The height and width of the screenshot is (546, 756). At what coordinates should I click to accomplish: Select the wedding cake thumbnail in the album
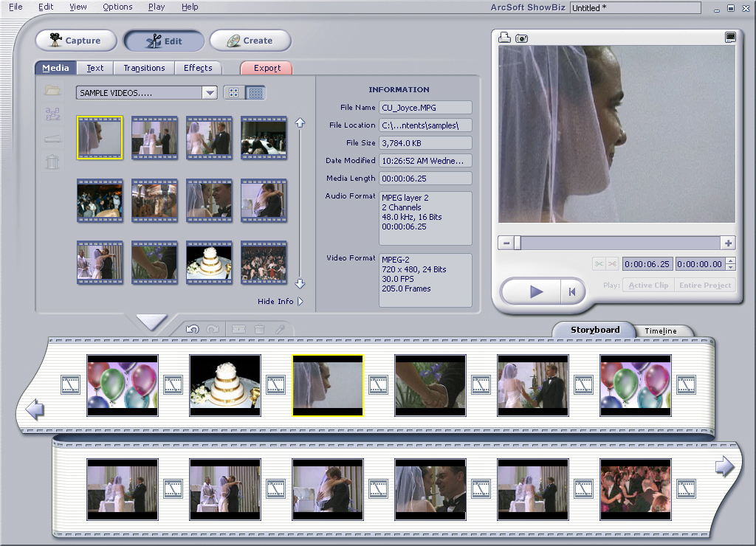(x=209, y=263)
